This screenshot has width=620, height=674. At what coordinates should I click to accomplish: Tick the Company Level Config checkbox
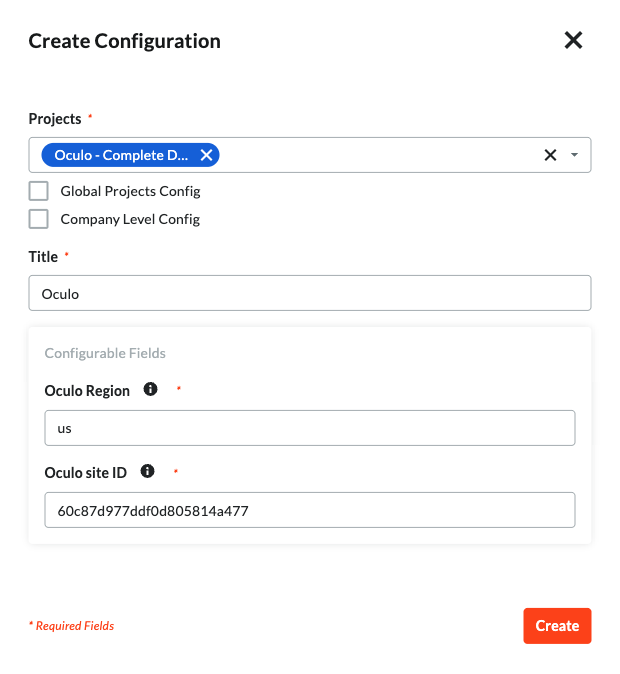click(x=39, y=219)
